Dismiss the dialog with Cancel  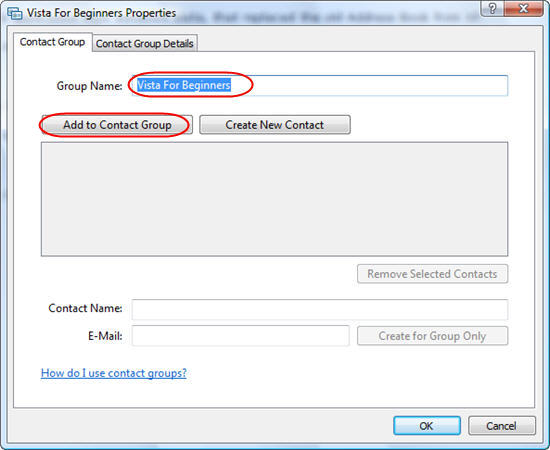tap(501, 426)
